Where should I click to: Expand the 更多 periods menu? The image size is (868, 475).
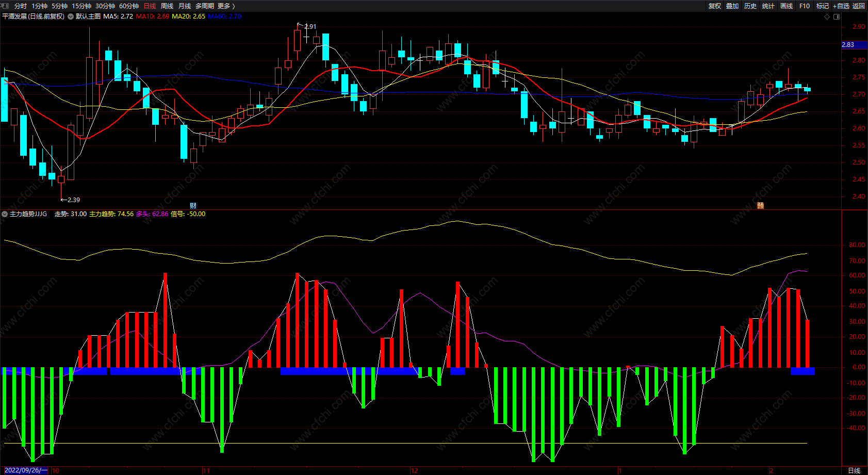pyautogui.click(x=226, y=6)
